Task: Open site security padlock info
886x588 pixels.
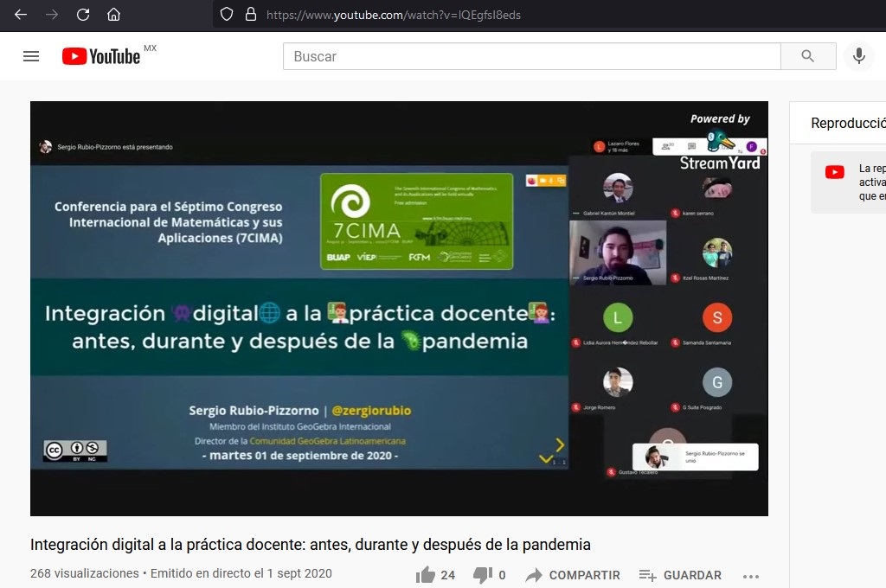Action: [x=251, y=15]
